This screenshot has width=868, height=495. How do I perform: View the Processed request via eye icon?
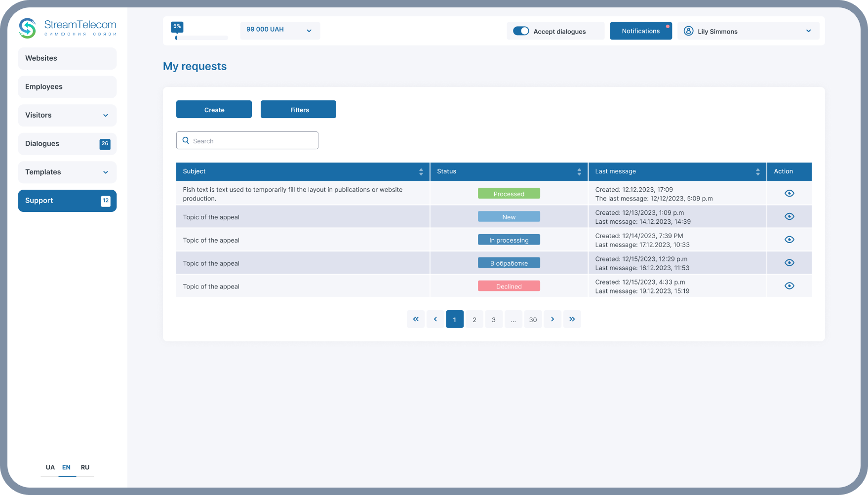[789, 193]
